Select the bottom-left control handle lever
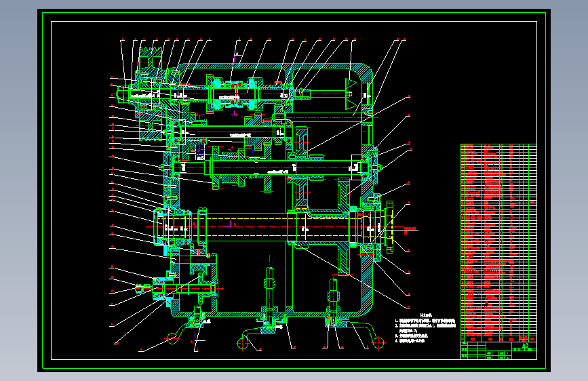This screenshot has width=588, height=381. (x=178, y=334)
